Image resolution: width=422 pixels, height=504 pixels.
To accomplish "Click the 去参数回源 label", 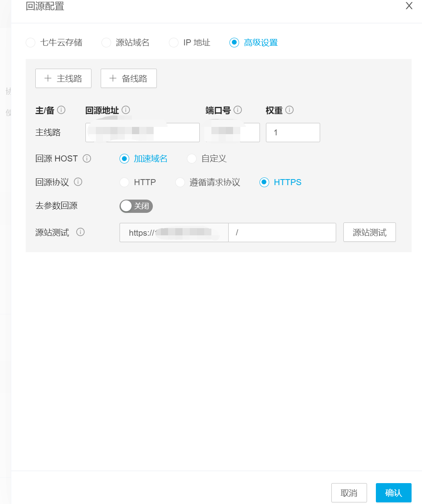I will [57, 206].
